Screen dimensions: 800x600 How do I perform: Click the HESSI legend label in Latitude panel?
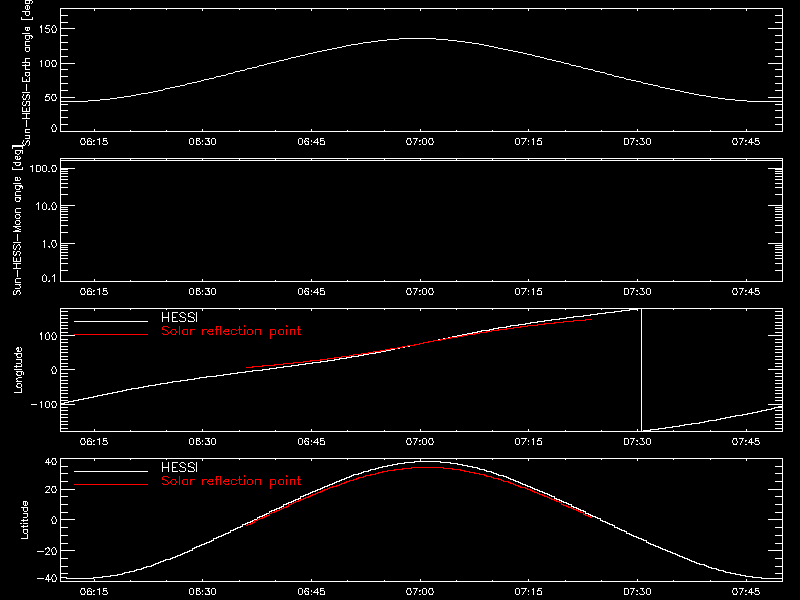[x=179, y=467]
